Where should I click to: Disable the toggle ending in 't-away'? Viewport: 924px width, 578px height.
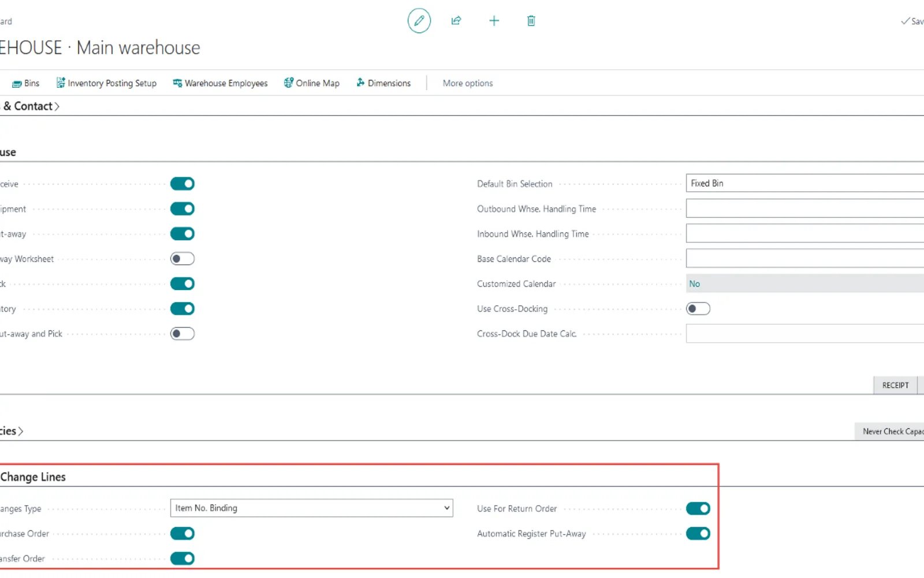pyautogui.click(x=182, y=234)
